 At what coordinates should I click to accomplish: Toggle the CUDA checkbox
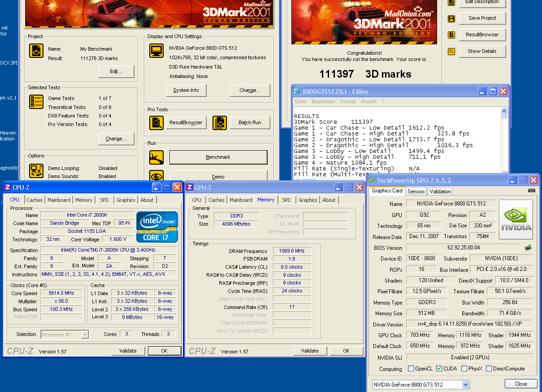click(x=439, y=369)
